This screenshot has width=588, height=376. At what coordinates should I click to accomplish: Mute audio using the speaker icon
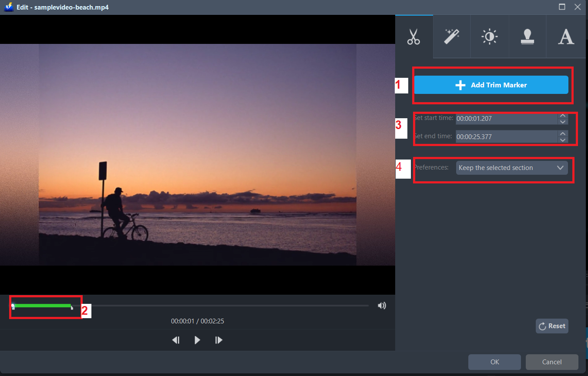382,305
